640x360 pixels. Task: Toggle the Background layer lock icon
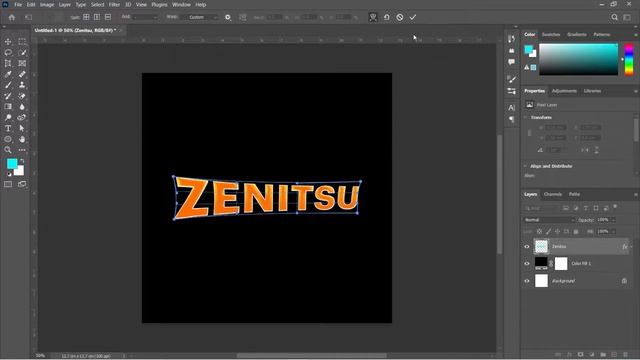pyautogui.click(x=624, y=281)
